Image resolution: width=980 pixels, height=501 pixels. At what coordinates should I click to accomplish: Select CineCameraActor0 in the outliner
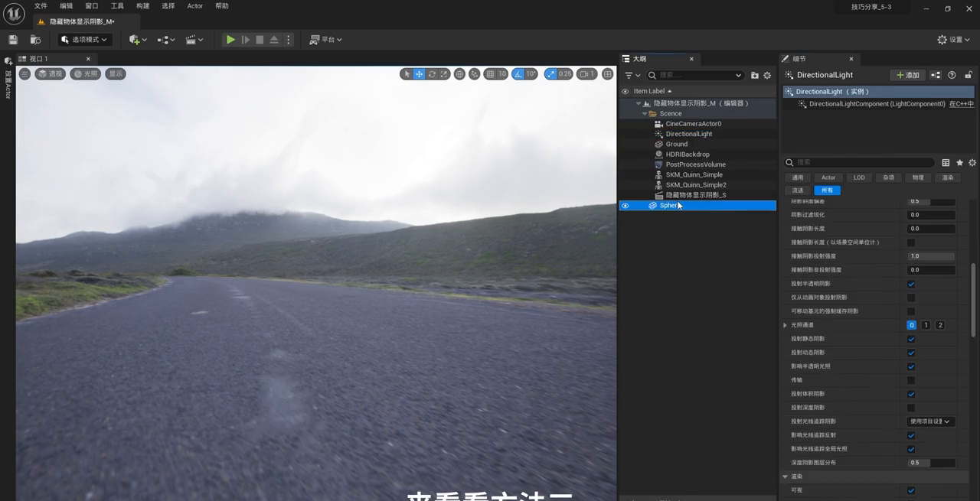click(x=694, y=124)
